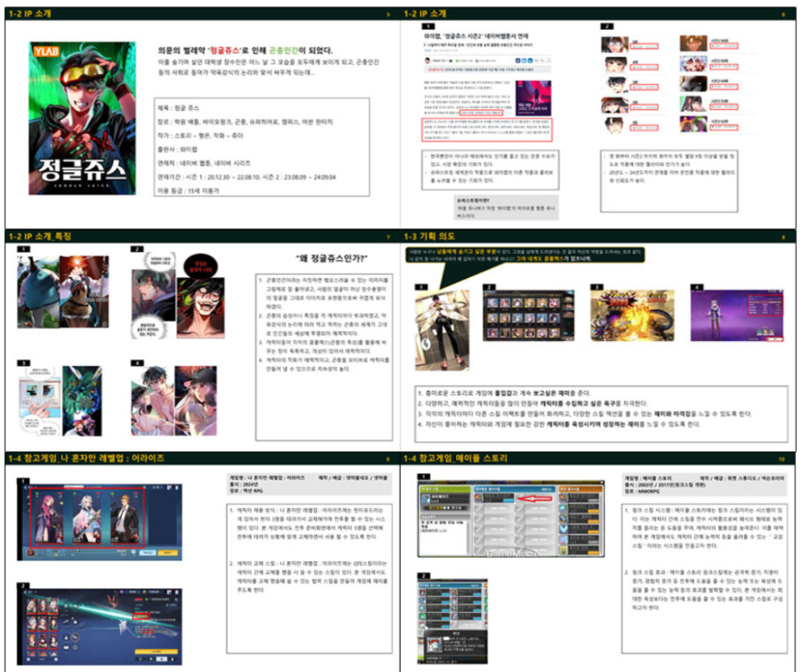Image resolution: width=800 pixels, height=672 pixels.
Task: Select the line '작가 : 스토리 - 형은, 작화 - 쥬더'
Action: pos(200,136)
